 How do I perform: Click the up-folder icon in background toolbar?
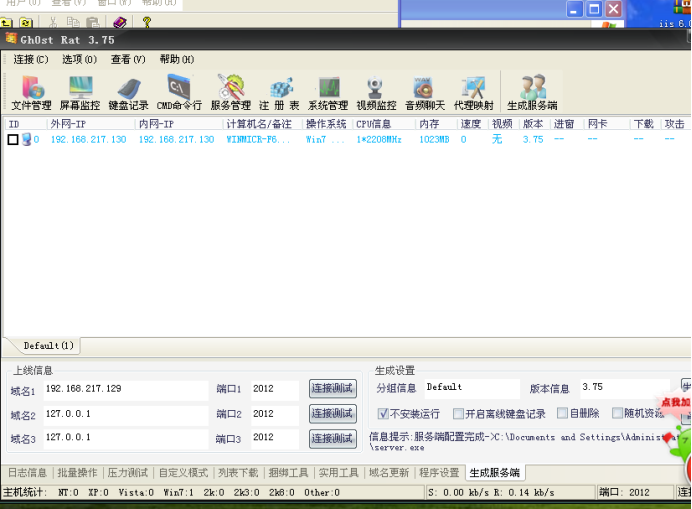click(6, 22)
